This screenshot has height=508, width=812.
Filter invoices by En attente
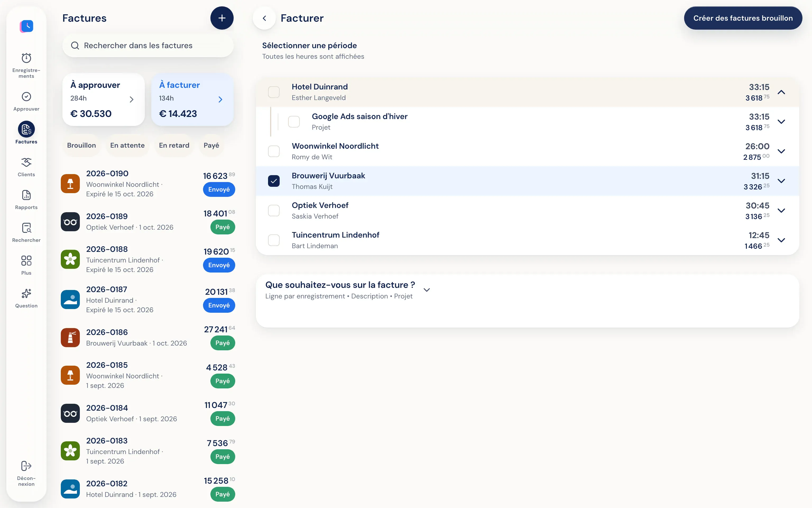tap(127, 145)
